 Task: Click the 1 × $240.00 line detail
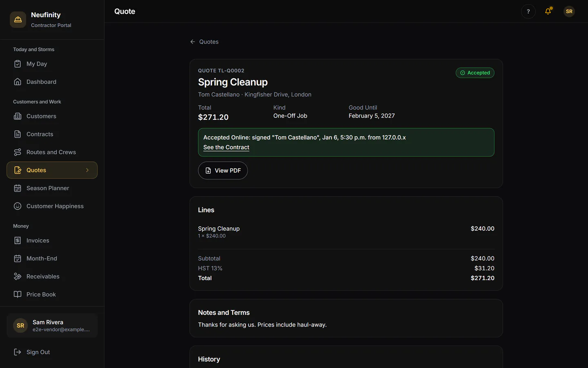212,236
